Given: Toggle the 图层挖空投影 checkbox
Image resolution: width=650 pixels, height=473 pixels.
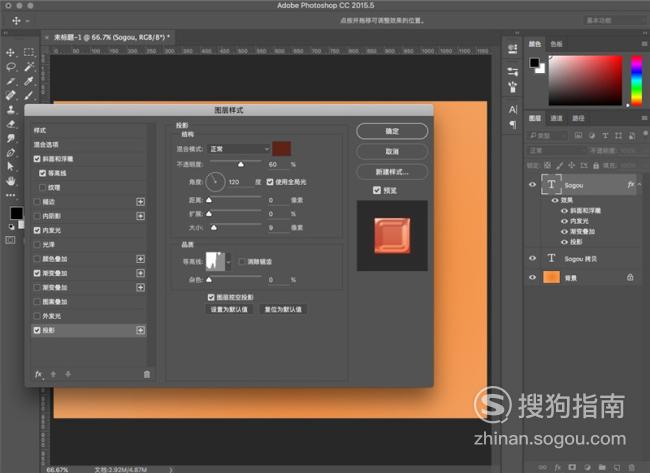Looking at the screenshot, I should [211, 297].
